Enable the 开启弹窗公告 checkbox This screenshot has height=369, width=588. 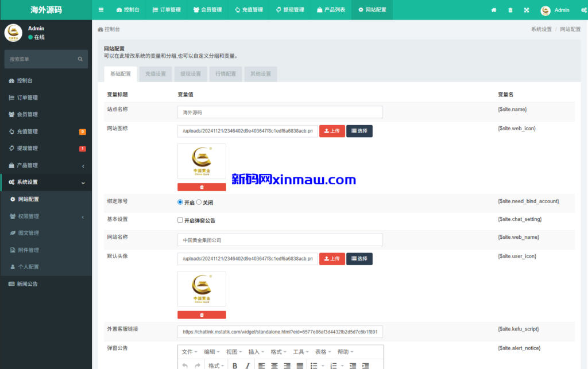click(180, 220)
